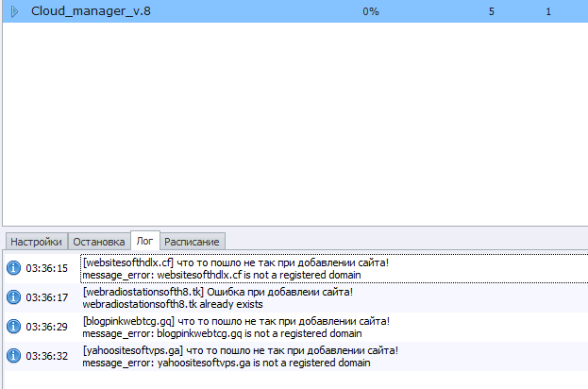
Task: Click the value 1 in the Cloud_manager_v.8 row
Action: pyautogui.click(x=548, y=11)
